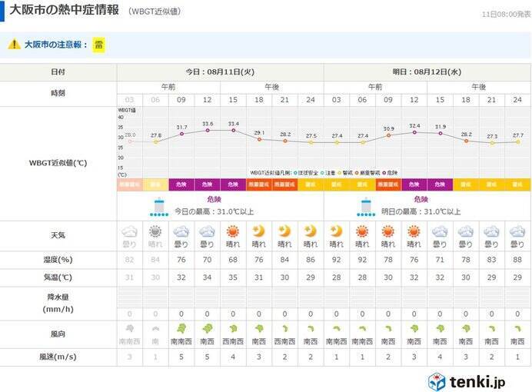Select today's 午前 header
This screenshot has height=392, width=532.
click(x=168, y=87)
